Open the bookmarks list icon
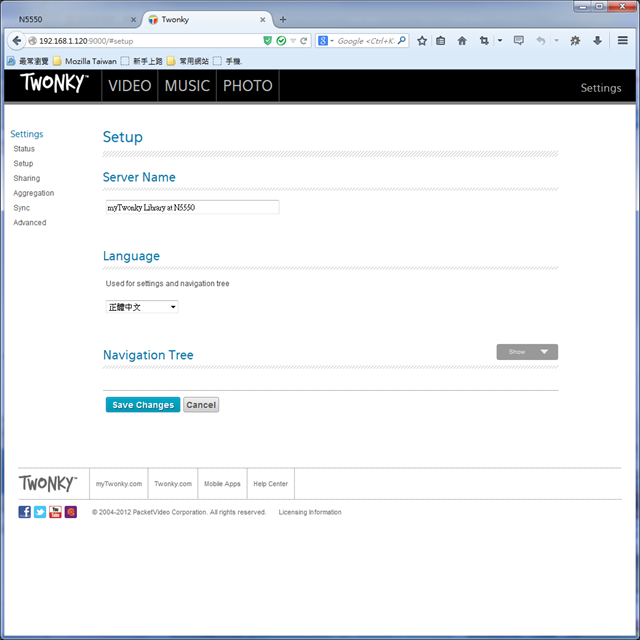The image size is (640, 640). point(440,41)
